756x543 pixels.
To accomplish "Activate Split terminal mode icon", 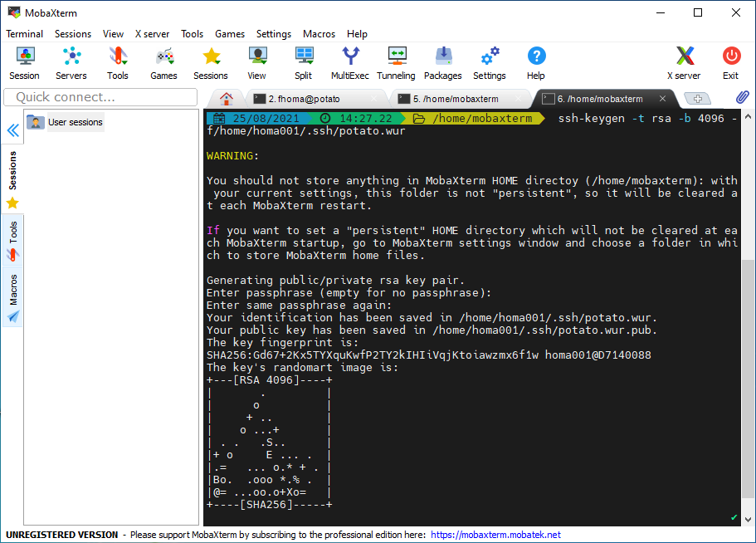I will [x=304, y=63].
